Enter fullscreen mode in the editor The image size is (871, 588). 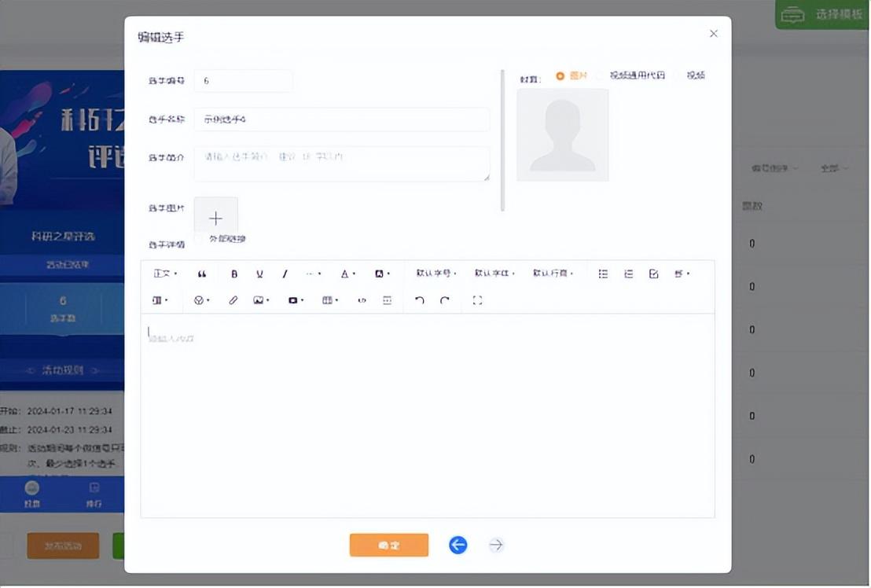coord(477,300)
